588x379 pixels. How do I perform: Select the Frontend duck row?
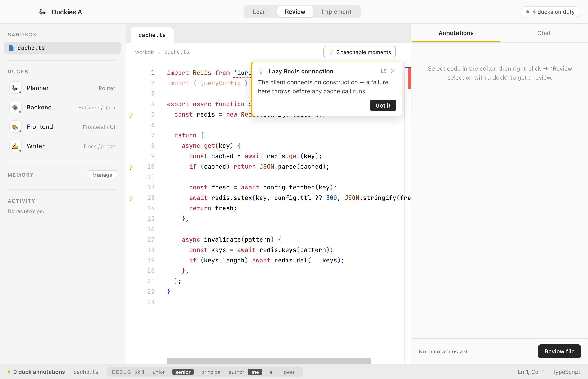62,127
